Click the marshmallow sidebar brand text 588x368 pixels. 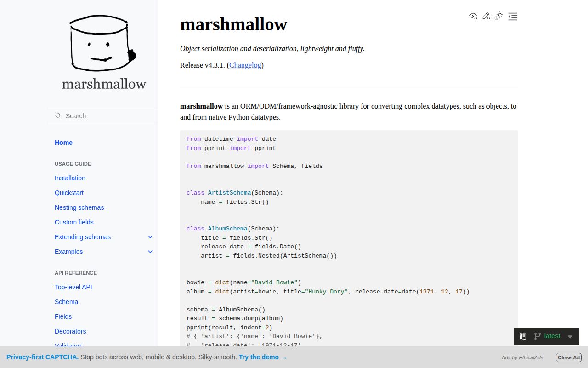click(104, 84)
